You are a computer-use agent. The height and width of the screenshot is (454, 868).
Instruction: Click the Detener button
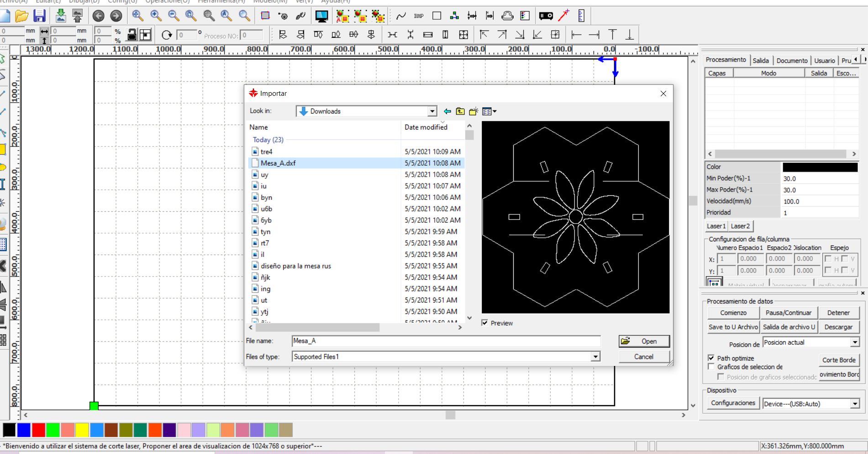pyautogui.click(x=838, y=313)
